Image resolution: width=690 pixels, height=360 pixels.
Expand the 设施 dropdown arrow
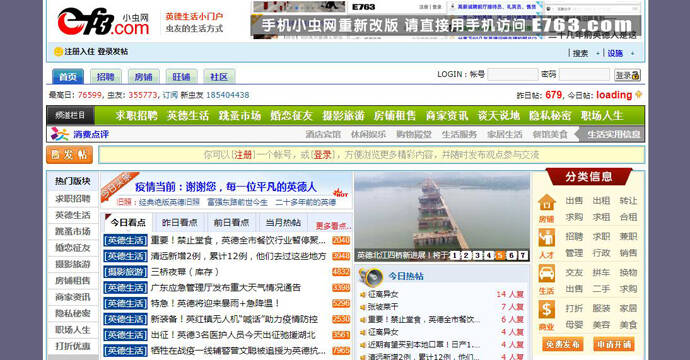(632, 53)
